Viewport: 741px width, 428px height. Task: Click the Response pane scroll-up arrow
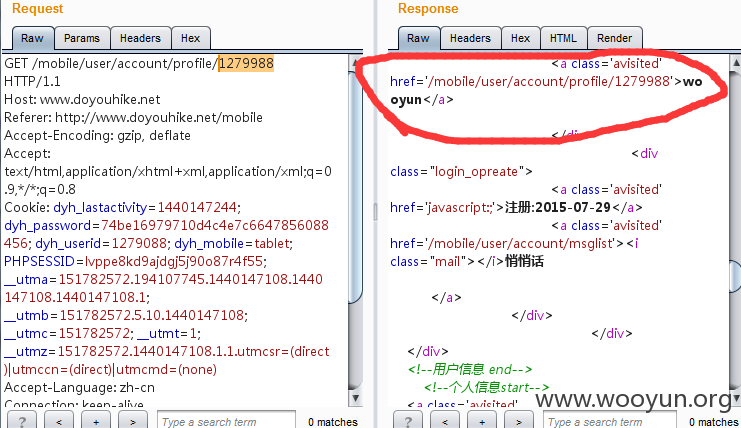[735, 63]
